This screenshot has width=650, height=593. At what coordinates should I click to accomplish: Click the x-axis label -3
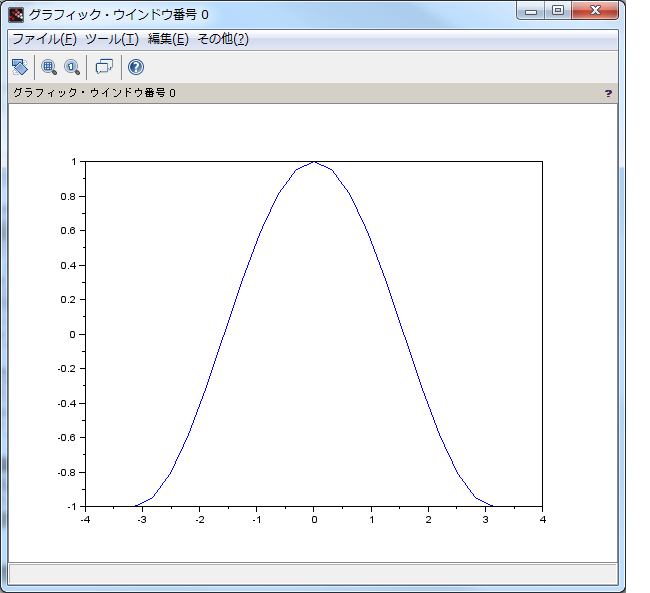(142, 520)
